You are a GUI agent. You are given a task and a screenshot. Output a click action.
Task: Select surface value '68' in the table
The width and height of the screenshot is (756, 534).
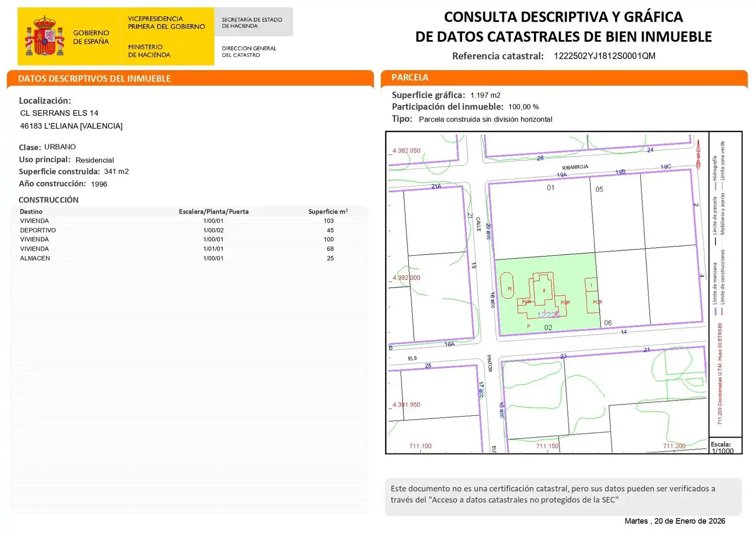(330, 249)
